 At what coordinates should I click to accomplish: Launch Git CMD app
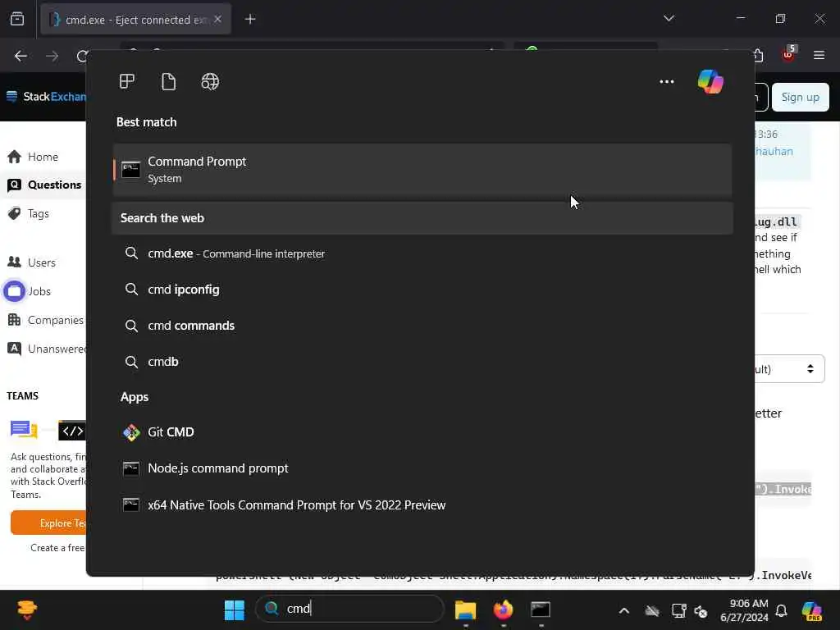[422, 431]
